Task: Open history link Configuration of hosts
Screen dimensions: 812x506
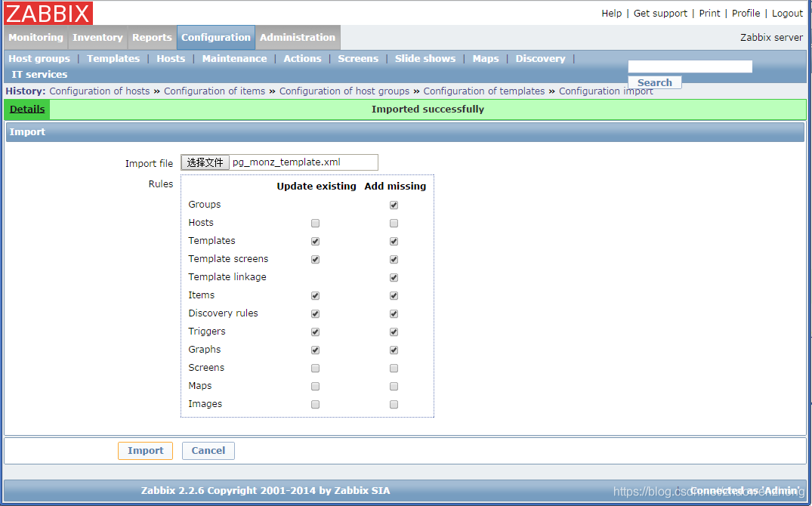Action: tap(100, 91)
